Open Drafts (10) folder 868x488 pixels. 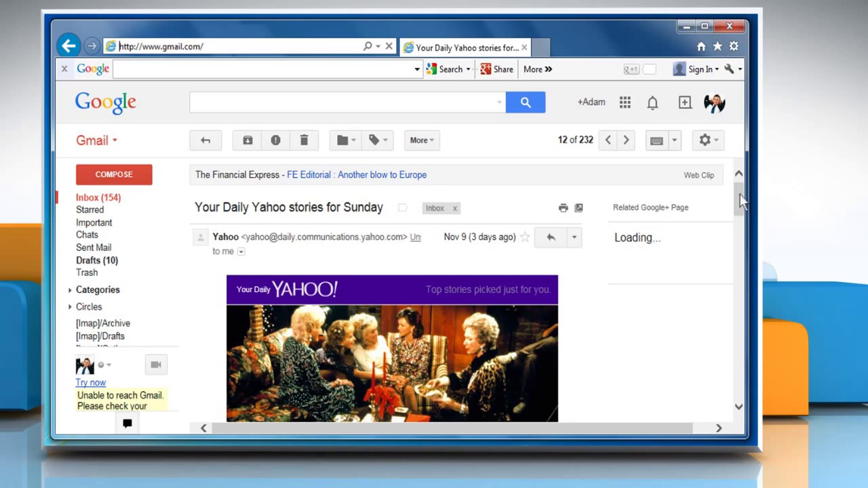pos(97,260)
